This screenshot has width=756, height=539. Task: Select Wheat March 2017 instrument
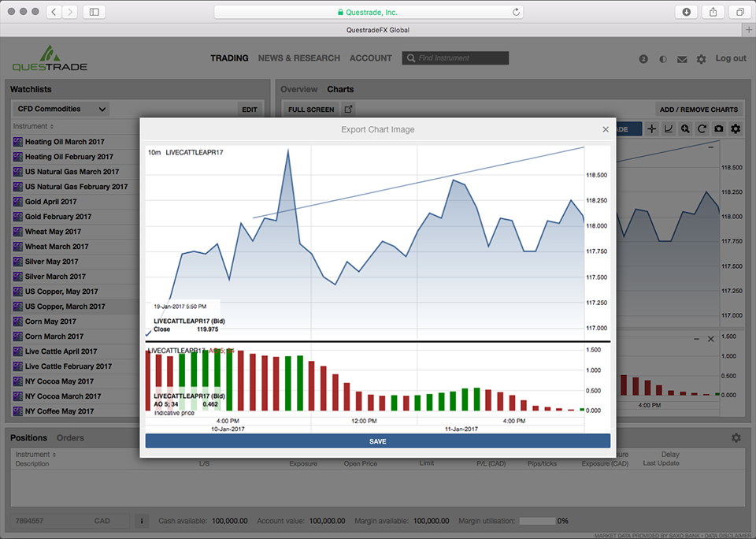pyautogui.click(x=57, y=247)
